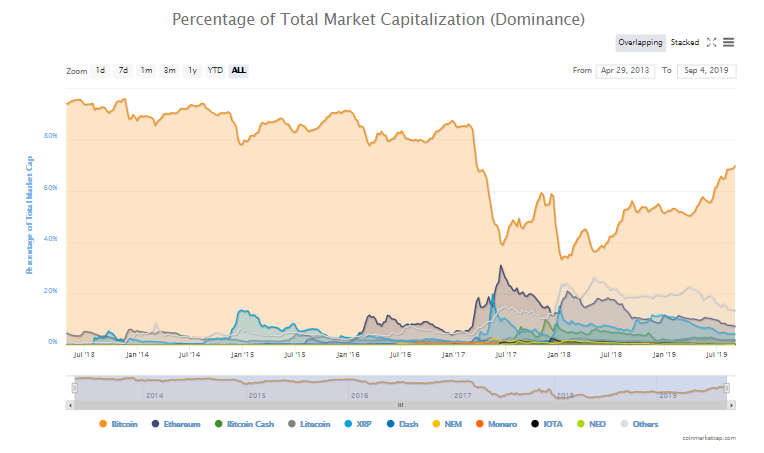Screen dimensions: 764x453
Task: Hide the Ethereum series from chart
Action: (x=175, y=425)
